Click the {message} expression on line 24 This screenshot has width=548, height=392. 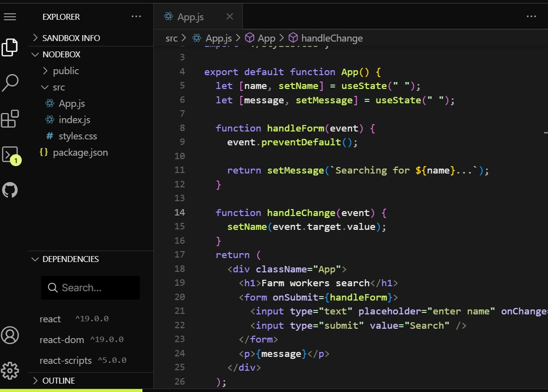(281, 354)
